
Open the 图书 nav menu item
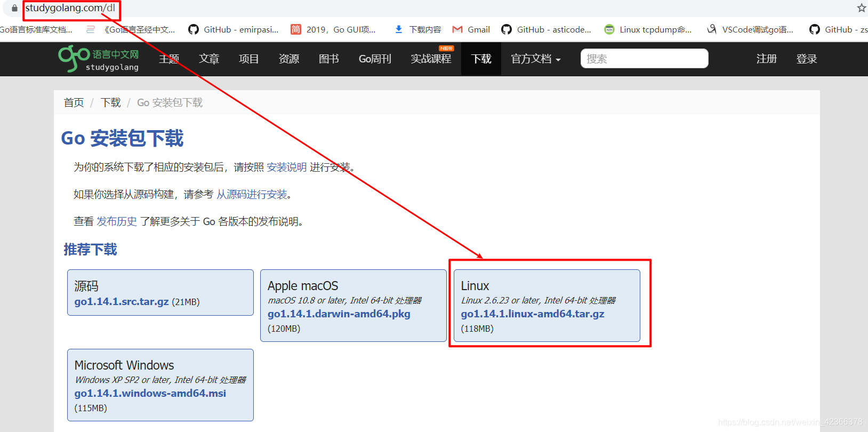[328, 59]
